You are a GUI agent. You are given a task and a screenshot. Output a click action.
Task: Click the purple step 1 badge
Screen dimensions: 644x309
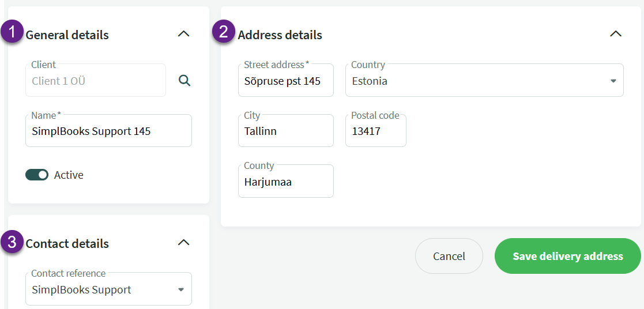tap(12, 32)
